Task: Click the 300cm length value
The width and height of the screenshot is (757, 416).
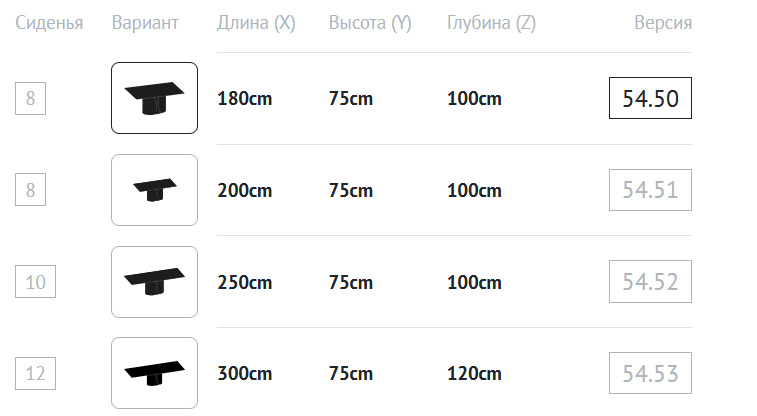Action: point(245,374)
